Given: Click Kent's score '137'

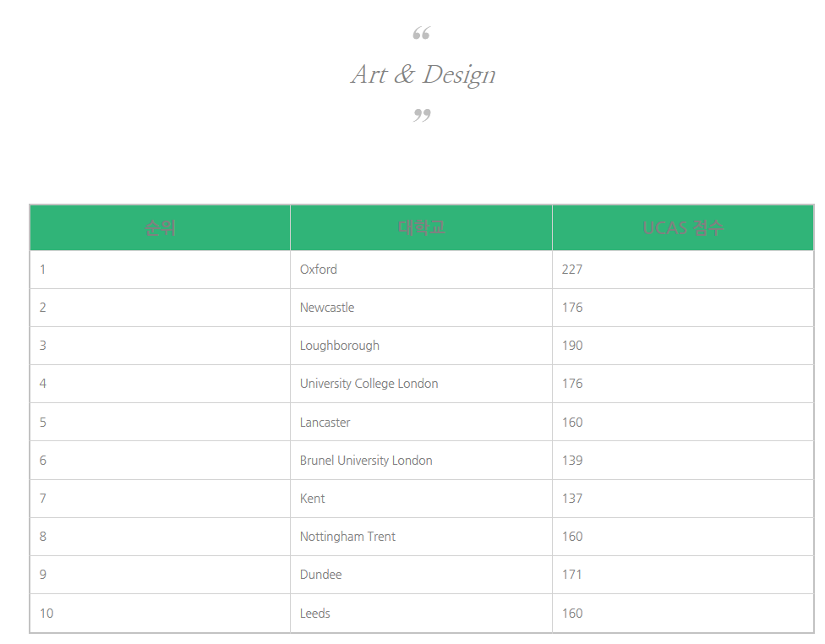Looking at the screenshot, I should point(572,499).
